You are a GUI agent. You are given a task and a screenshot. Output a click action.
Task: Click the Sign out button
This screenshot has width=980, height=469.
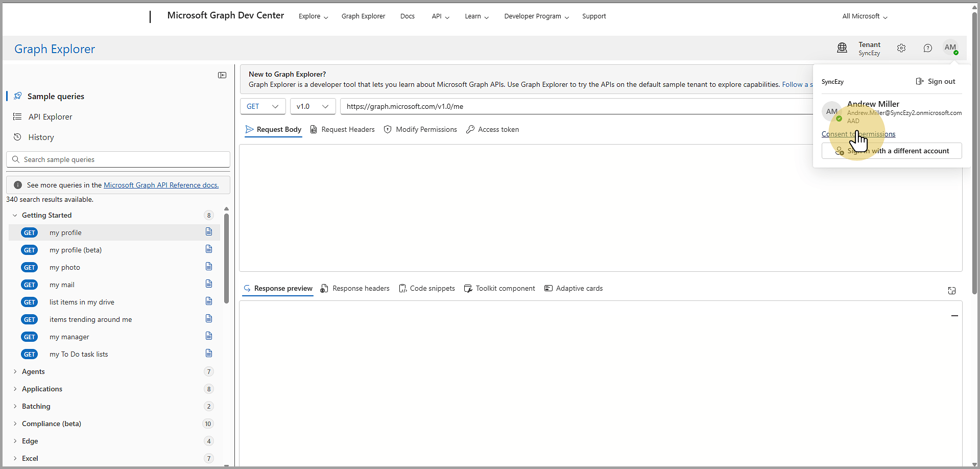tap(936, 82)
